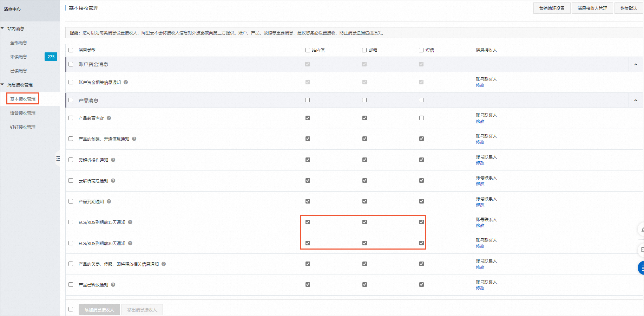The height and width of the screenshot is (316, 644).
Task: Uncheck 短信 for 云解析高危通知
Action: coord(421,181)
